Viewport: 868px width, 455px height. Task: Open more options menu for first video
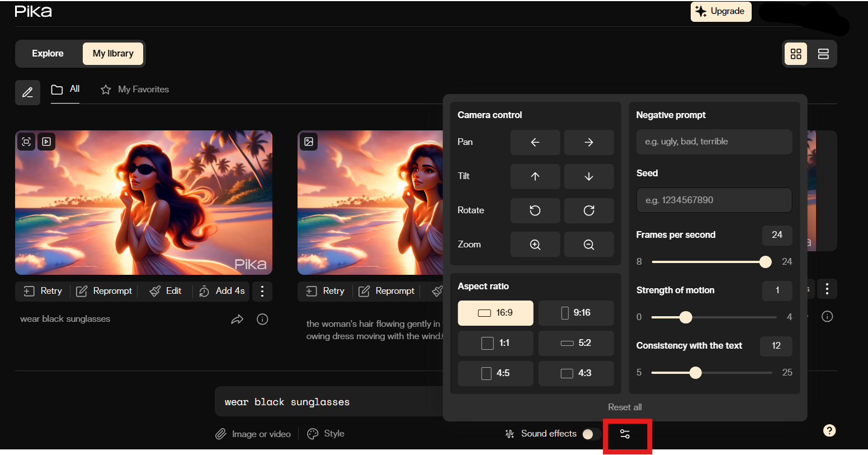262,291
